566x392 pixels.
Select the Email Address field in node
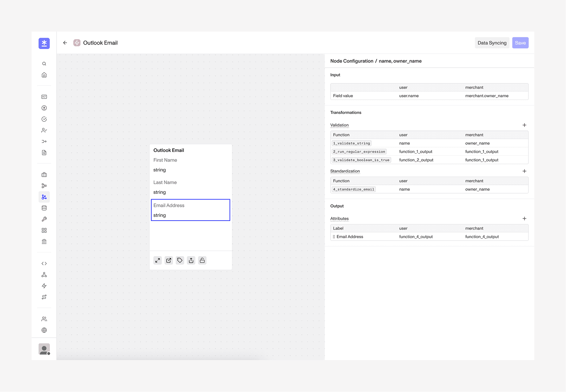click(x=191, y=210)
